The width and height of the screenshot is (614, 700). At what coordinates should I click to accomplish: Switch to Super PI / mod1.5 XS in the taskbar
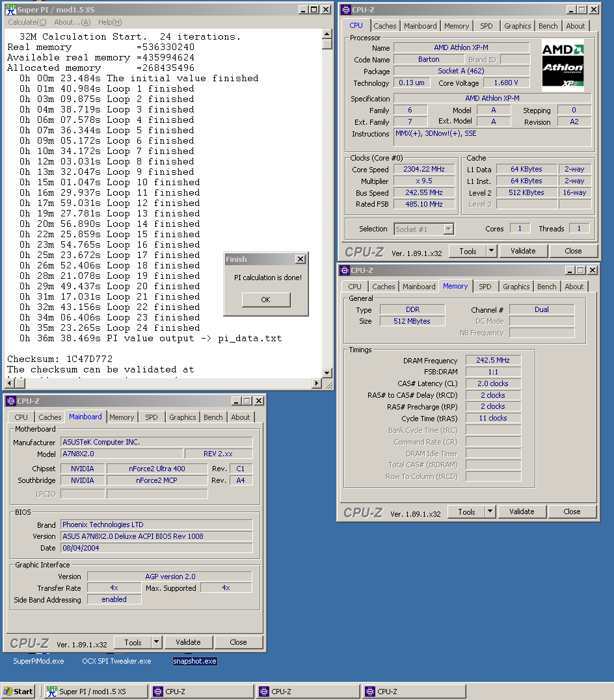pyautogui.click(x=96, y=692)
